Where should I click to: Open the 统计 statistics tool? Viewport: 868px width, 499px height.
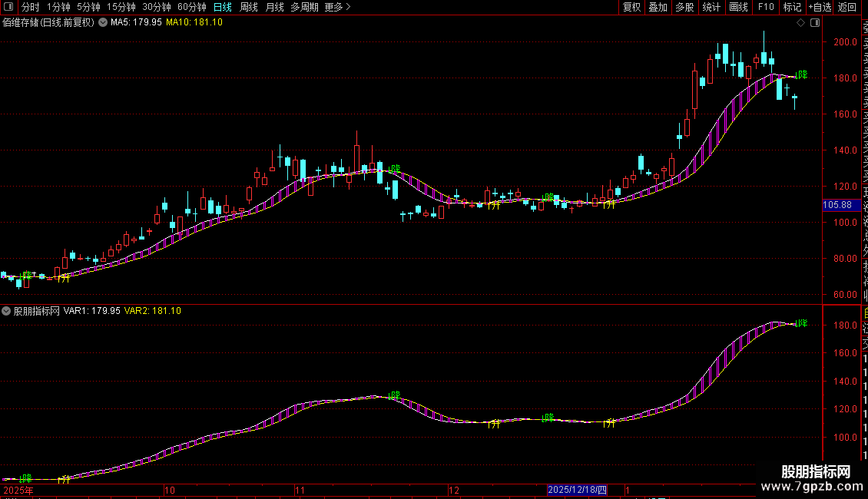point(711,7)
